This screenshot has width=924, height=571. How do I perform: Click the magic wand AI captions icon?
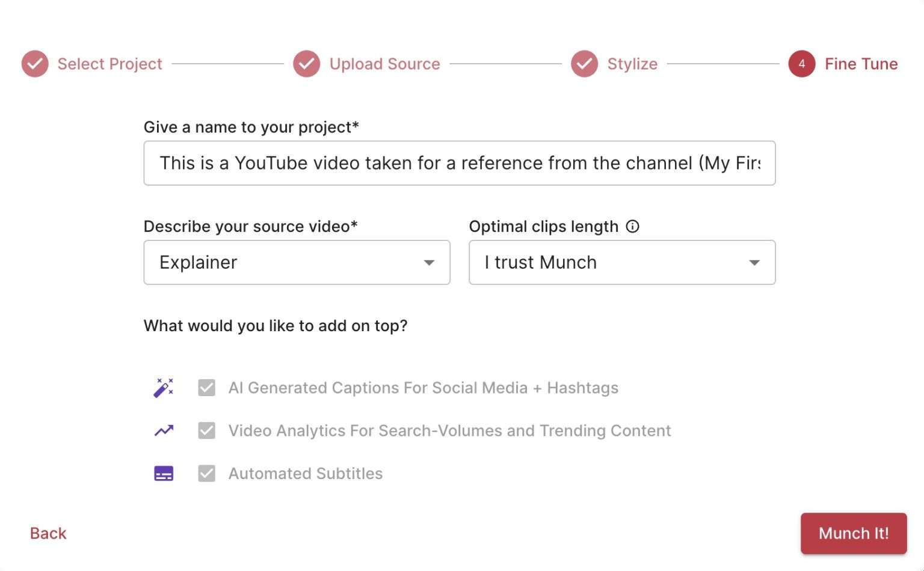[x=163, y=388]
